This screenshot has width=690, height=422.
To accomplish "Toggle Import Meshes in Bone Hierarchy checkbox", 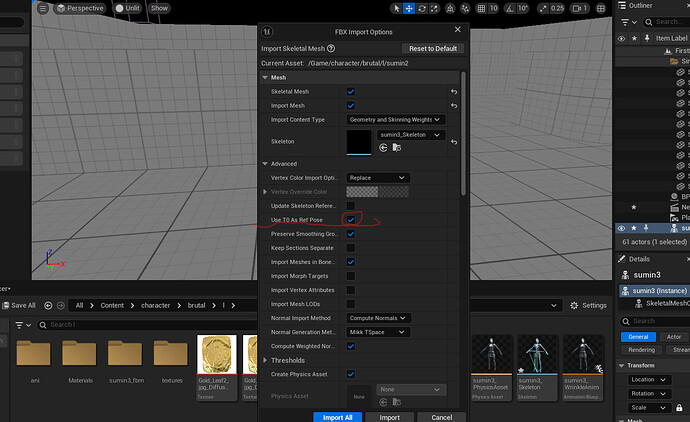I will (x=351, y=262).
